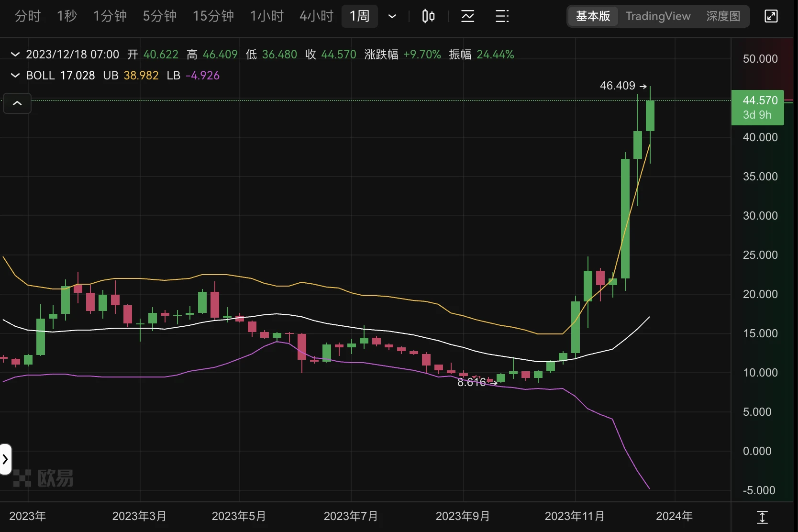This screenshot has width=798, height=532.
Task: Keep 基本版 basic version selected
Action: coord(592,16)
